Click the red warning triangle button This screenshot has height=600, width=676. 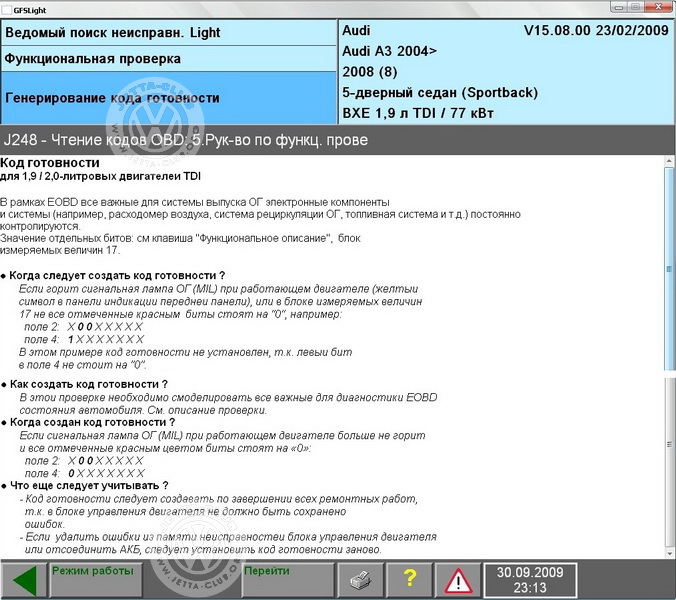(458, 580)
